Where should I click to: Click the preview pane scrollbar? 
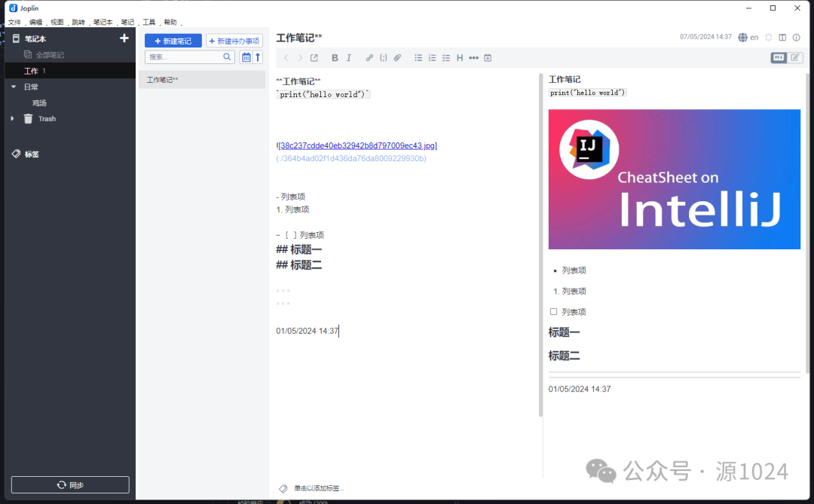[x=807, y=223]
